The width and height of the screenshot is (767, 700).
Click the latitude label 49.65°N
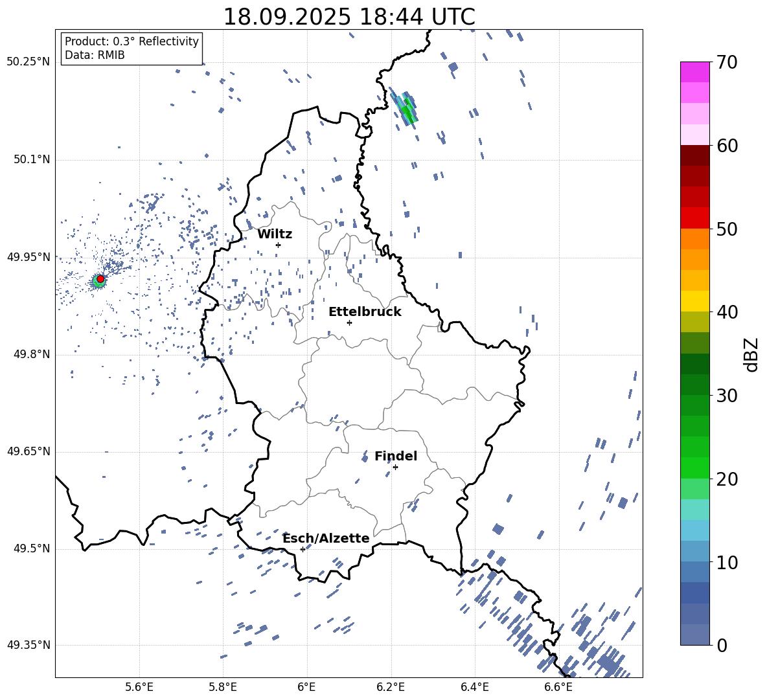pos(29,451)
